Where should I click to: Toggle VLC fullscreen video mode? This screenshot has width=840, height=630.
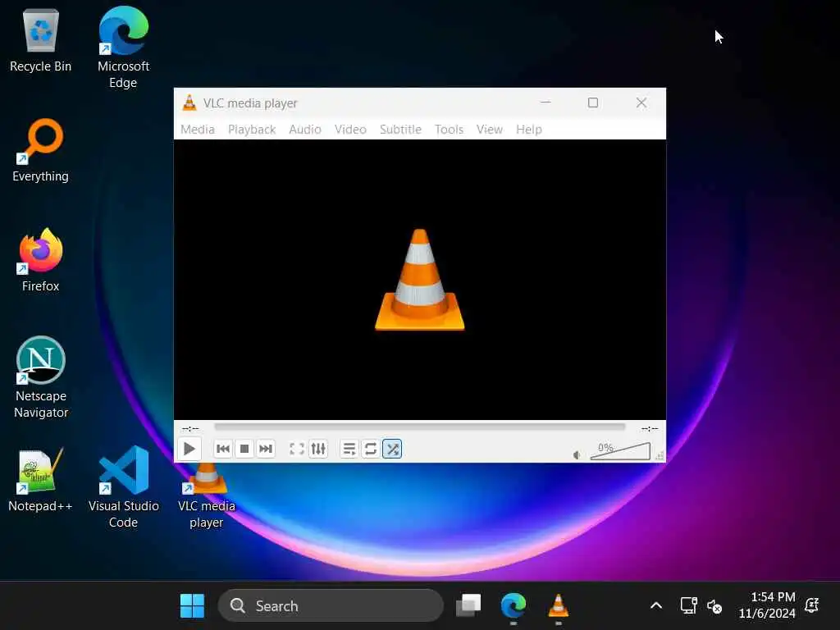pos(297,449)
